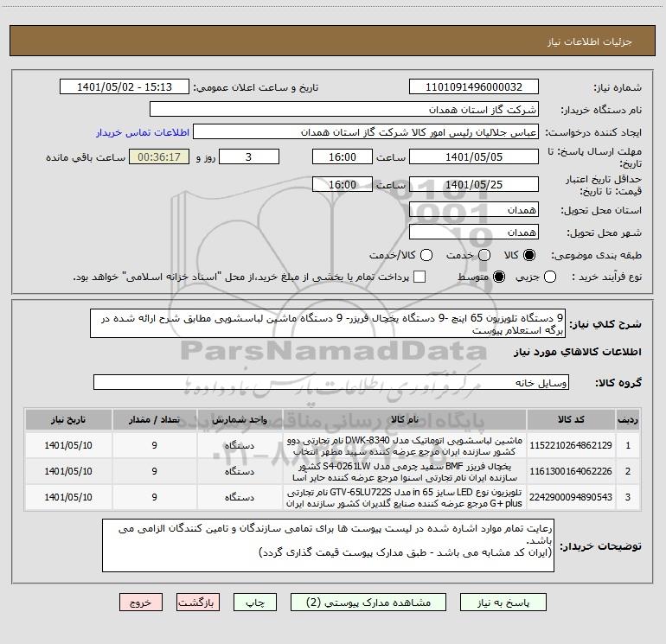Image resolution: width=666 pixels, height=644 pixels.
Task: Click the استان محل تحویل field همدان
Action: click(474, 210)
